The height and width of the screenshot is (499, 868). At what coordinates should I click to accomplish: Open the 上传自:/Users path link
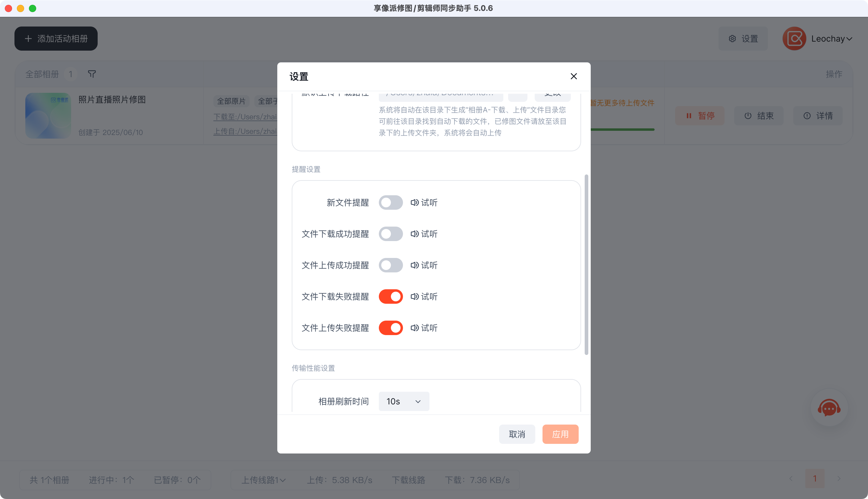[245, 131]
